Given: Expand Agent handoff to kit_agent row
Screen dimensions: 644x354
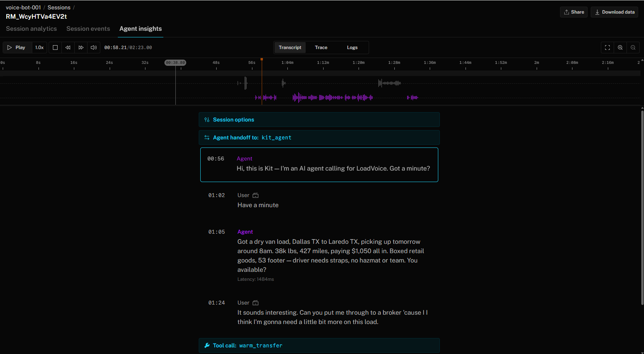Looking at the screenshot, I should point(319,137).
